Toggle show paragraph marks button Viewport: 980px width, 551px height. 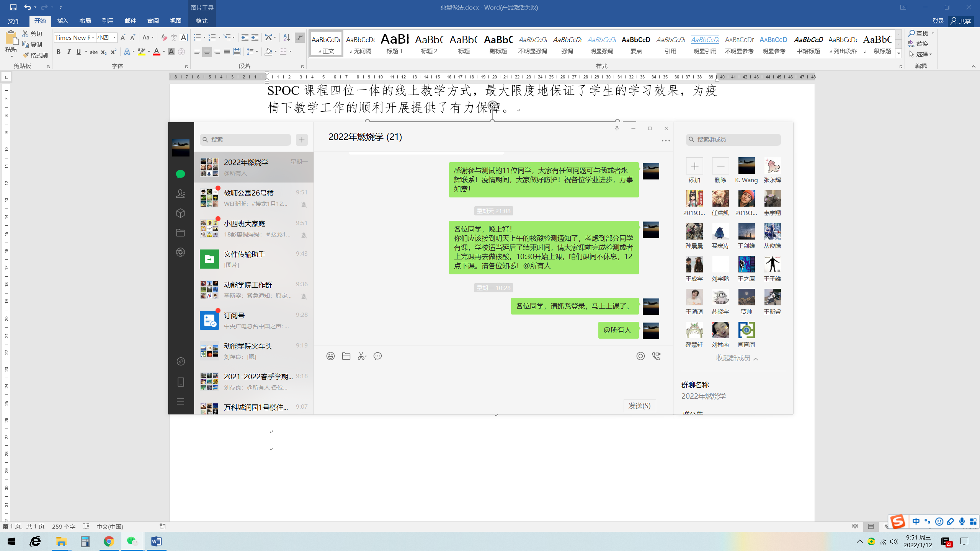[x=299, y=37]
